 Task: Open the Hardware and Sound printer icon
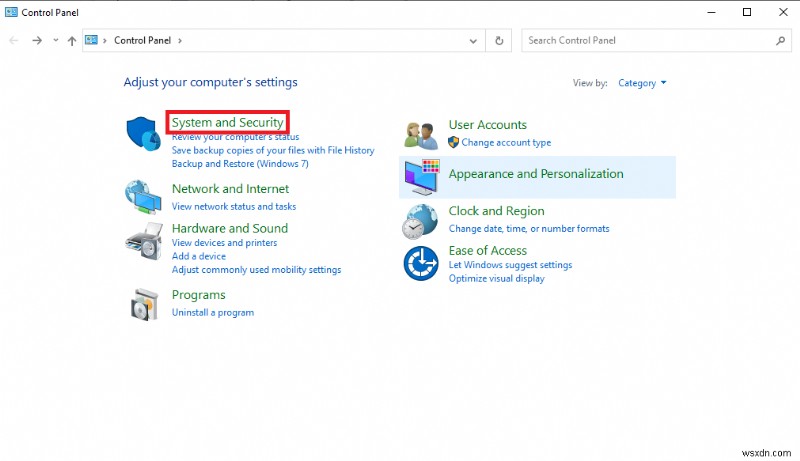coord(144,241)
